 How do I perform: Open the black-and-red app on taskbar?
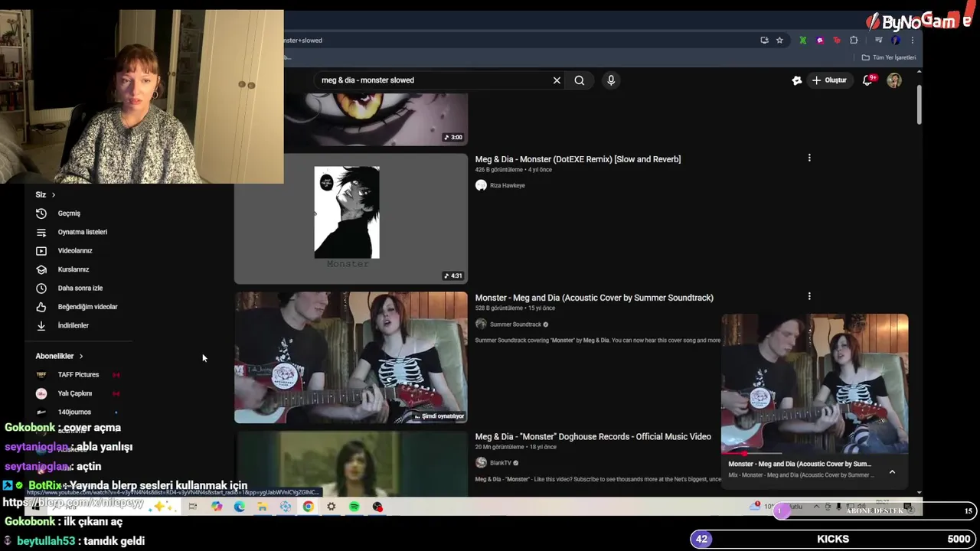[377, 507]
